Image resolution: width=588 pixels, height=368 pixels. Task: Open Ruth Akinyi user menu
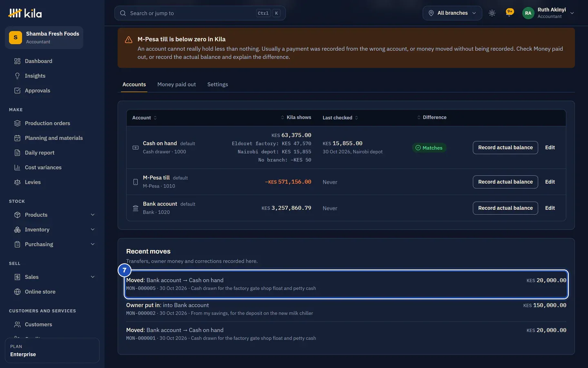(x=548, y=13)
